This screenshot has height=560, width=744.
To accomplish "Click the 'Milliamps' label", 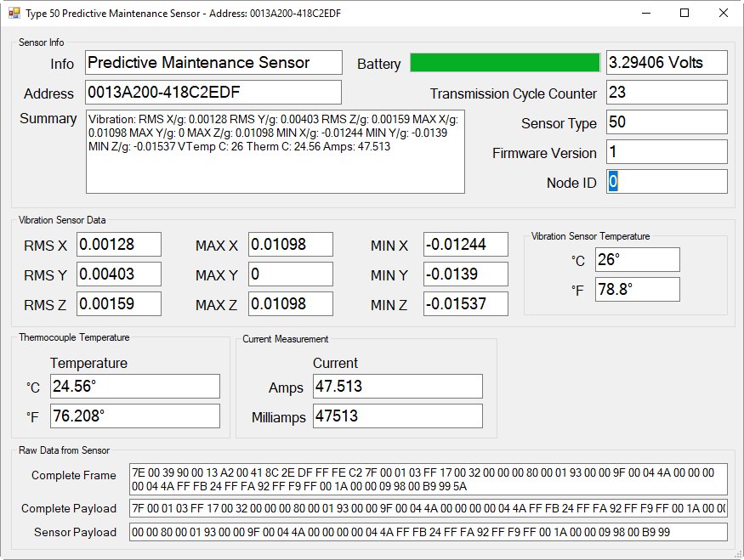I will click(x=279, y=417).
